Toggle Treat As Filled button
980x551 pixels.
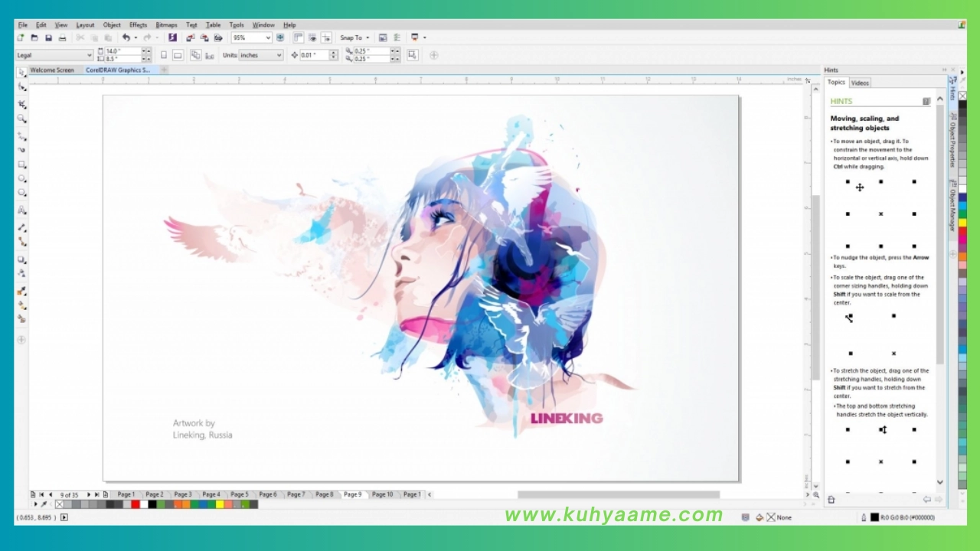(x=413, y=55)
